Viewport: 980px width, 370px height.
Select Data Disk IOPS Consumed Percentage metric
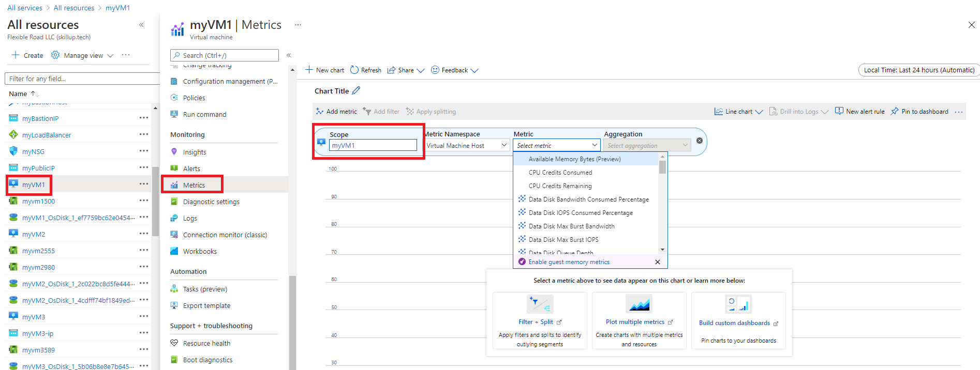coord(586,213)
